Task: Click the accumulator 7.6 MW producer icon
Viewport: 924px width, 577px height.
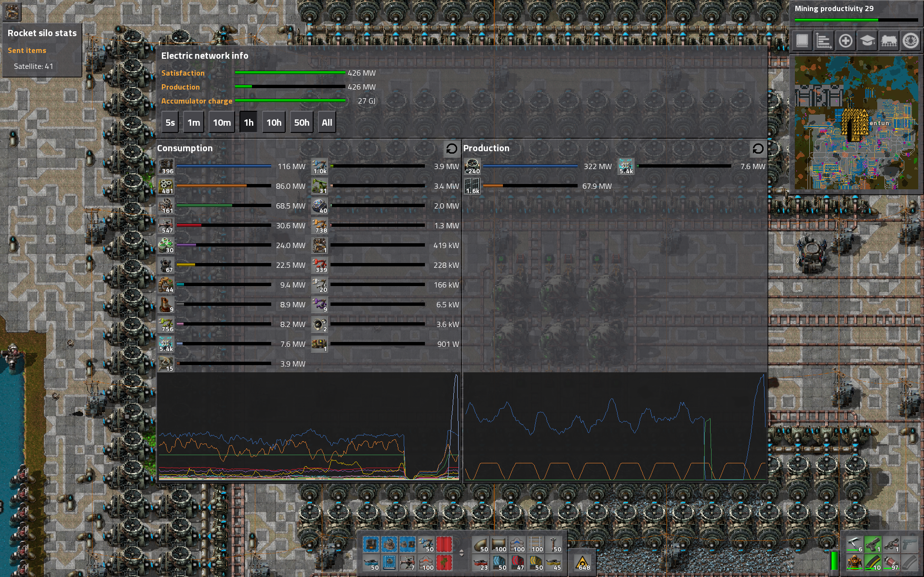Action: 626,167
